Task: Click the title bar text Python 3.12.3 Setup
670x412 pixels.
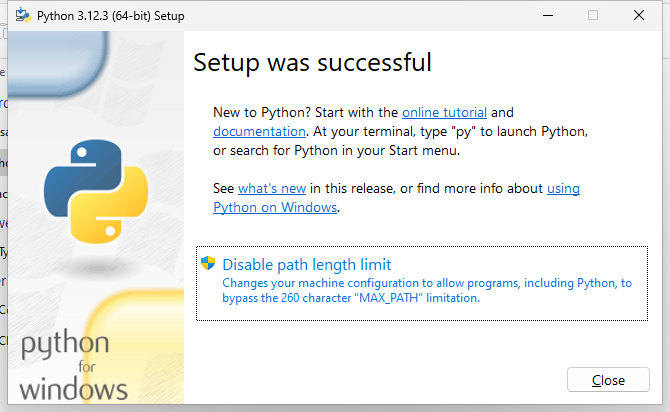Action: [x=111, y=16]
